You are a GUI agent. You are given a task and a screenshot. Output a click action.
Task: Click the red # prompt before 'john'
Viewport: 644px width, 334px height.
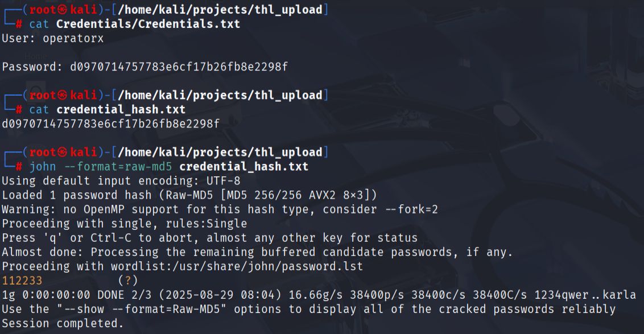coord(19,167)
